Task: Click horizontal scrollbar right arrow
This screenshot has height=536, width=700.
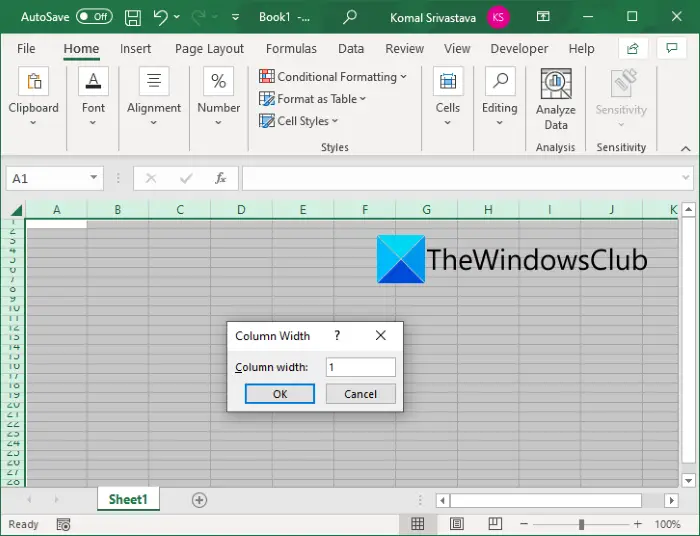Action: coord(671,500)
